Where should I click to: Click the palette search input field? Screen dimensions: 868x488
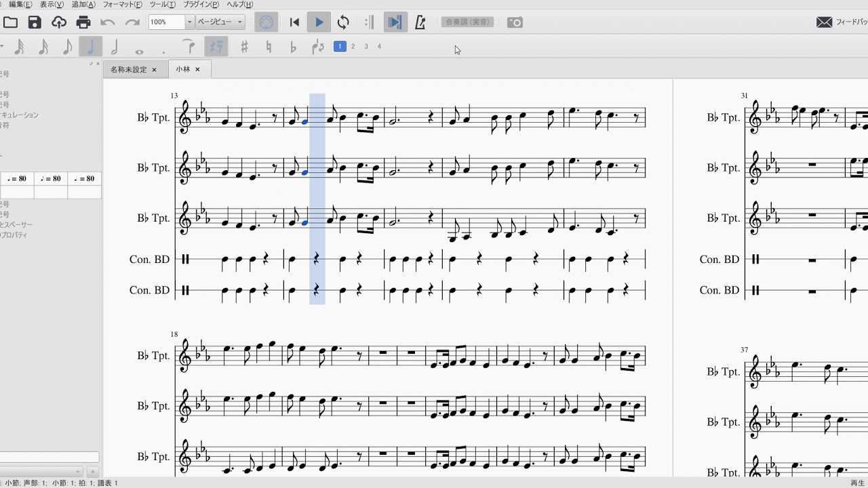point(49,457)
